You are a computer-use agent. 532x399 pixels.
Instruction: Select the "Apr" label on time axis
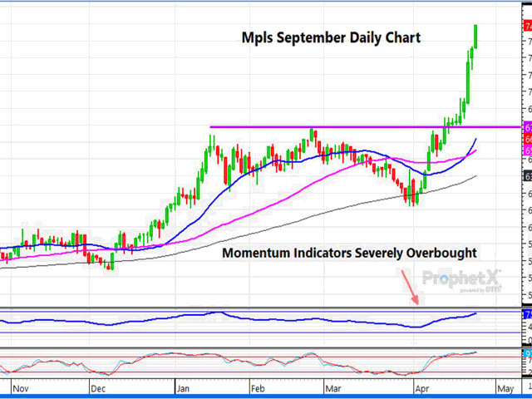[x=422, y=388]
